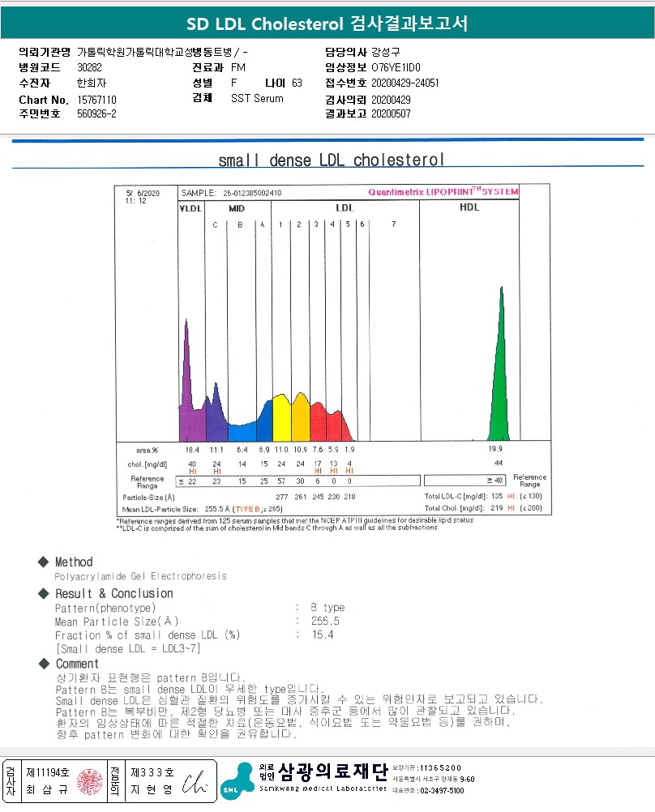Click Total Chol. value 219

(497, 508)
